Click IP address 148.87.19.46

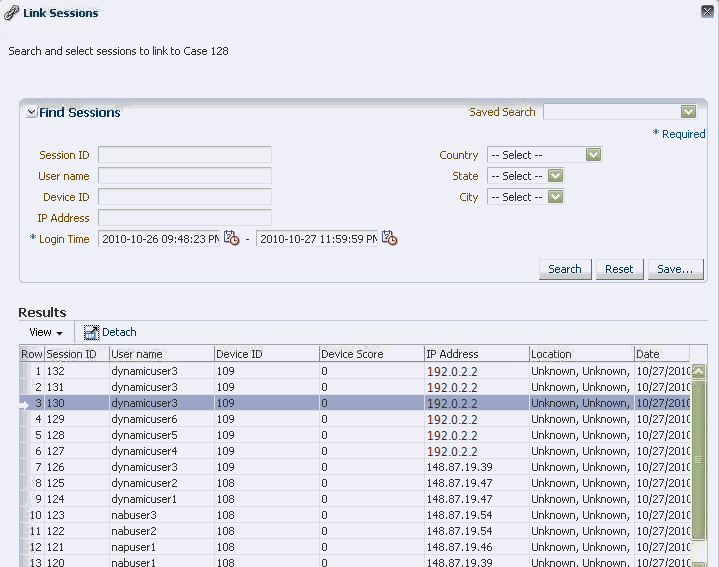tap(459, 548)
